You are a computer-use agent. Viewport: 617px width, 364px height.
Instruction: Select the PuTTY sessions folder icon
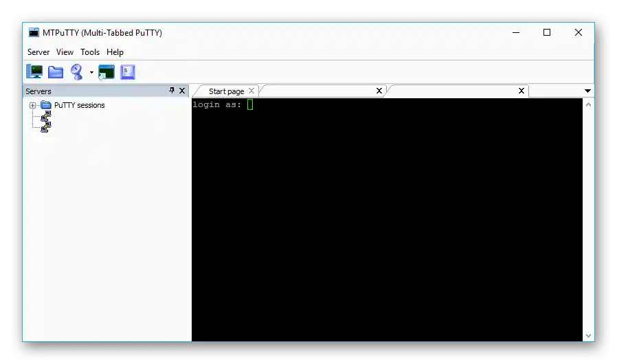46,105
